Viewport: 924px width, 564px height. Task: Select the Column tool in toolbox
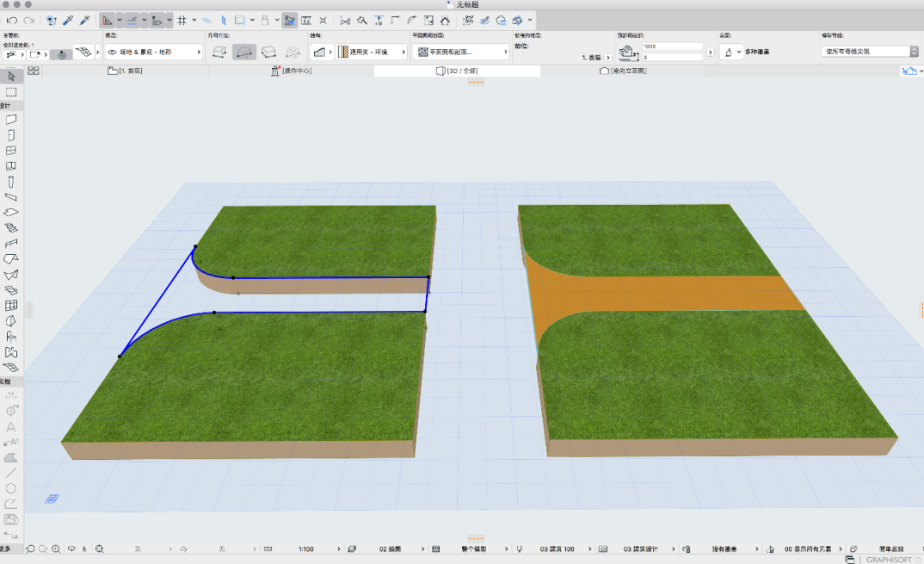(x=11, y=182)
